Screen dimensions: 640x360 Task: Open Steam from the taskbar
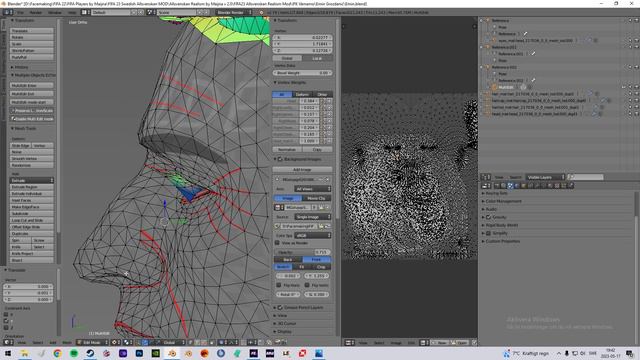pyautogui.click(x=90, y=353)
